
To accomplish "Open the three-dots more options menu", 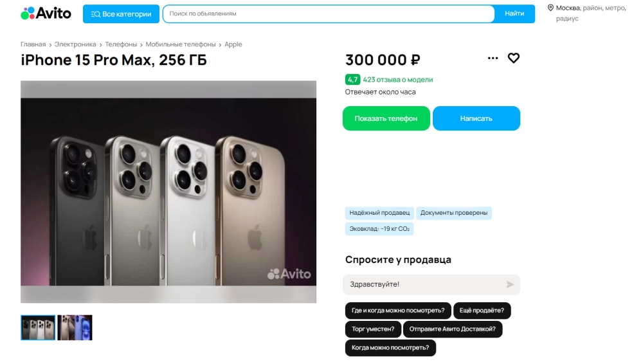I will pyautogui.click(x=493, y=58).
